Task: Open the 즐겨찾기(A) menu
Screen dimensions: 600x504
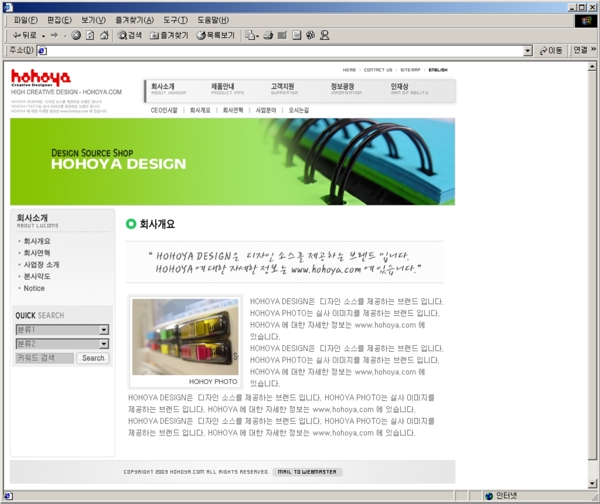Action: (135, 20)
